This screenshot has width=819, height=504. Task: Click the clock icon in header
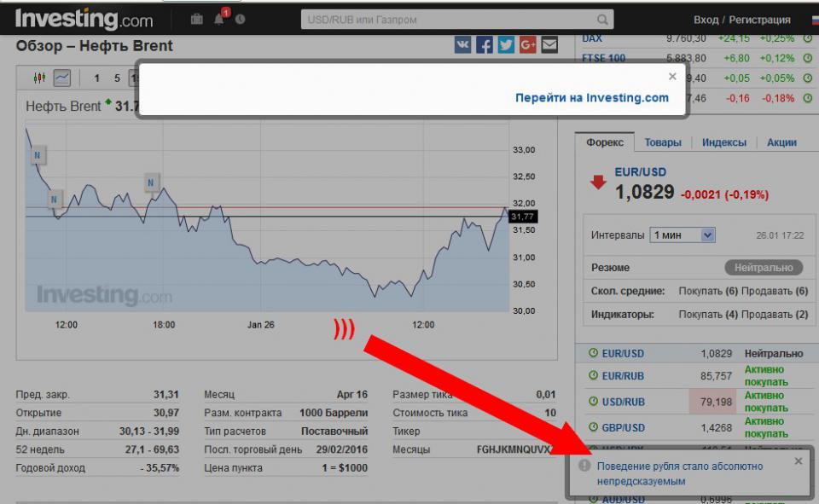click(240, 20)
